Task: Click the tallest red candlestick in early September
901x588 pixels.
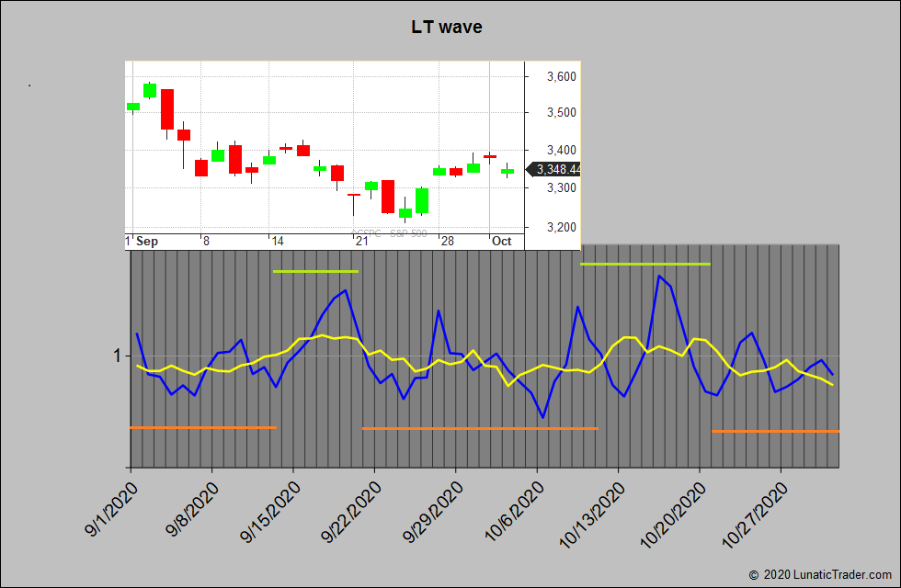Action: pos(167,109)
